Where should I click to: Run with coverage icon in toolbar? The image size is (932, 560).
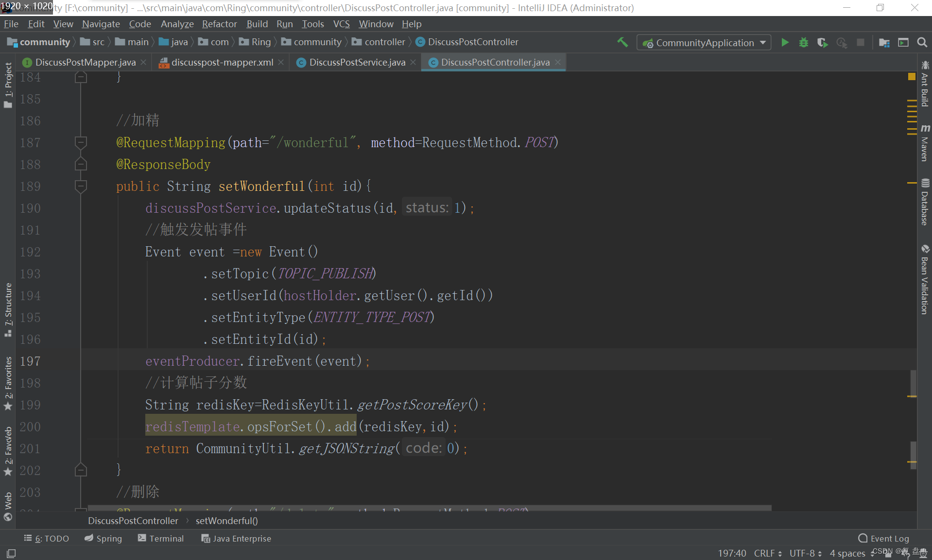(822, 42)
